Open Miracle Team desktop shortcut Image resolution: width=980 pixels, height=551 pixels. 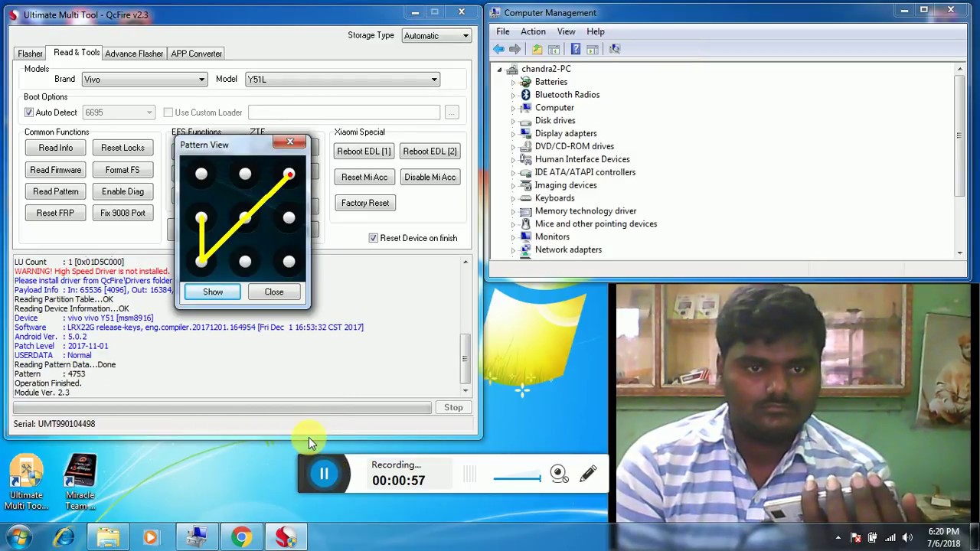[80, 482]
